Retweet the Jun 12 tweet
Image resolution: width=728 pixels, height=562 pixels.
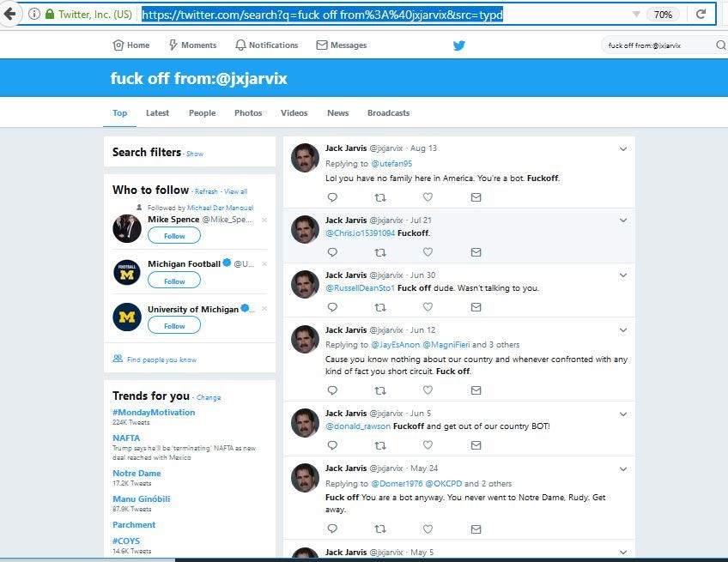pos(380,390)
